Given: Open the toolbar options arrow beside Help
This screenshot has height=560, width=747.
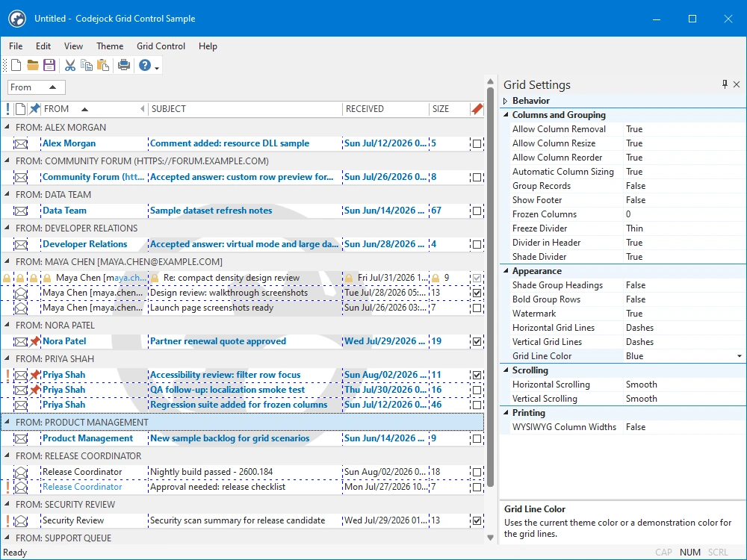Looking at the screenshot, I should [x=157, y=68].
